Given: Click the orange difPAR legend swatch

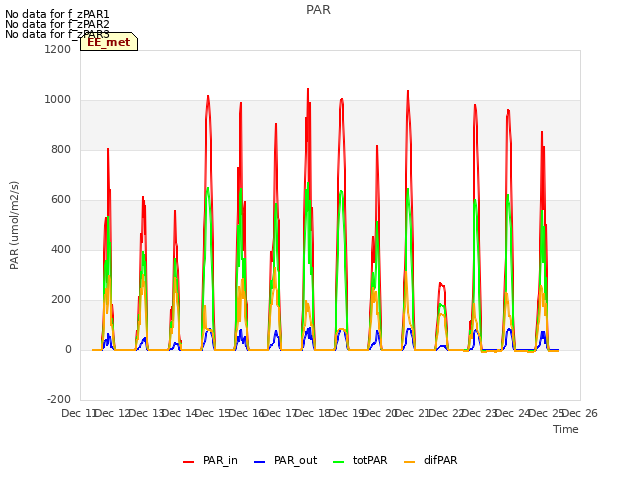Looking at the screenshot, I should tap(409, 462).
